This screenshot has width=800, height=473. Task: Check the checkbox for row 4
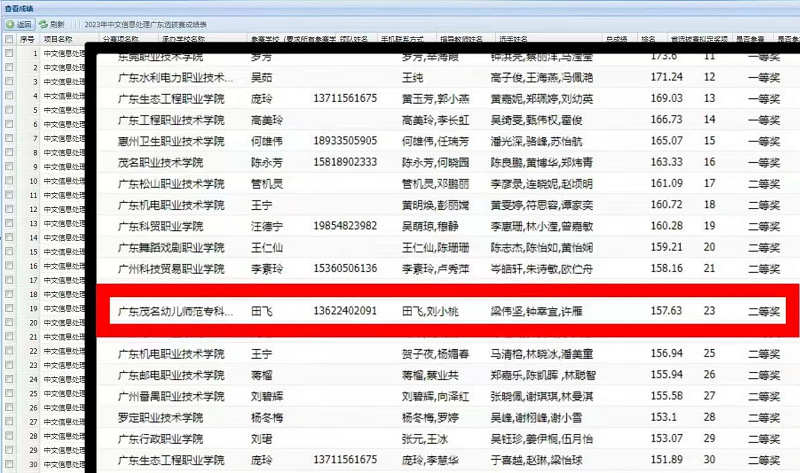(x=9, y=95)
